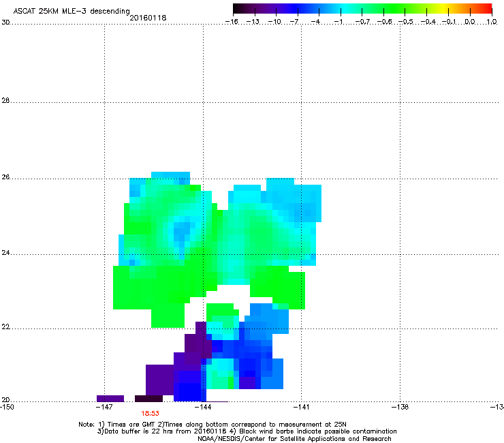Click longitude axis label -141
Image resolution: width=504 pixels, height=443 pixels.
coord(302,407)
